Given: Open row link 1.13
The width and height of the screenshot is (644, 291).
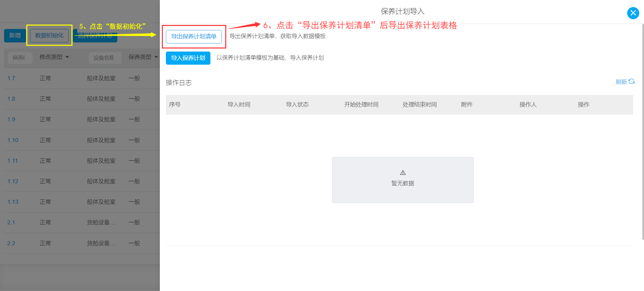Looking at the screenshot, I should coord(13,202).
